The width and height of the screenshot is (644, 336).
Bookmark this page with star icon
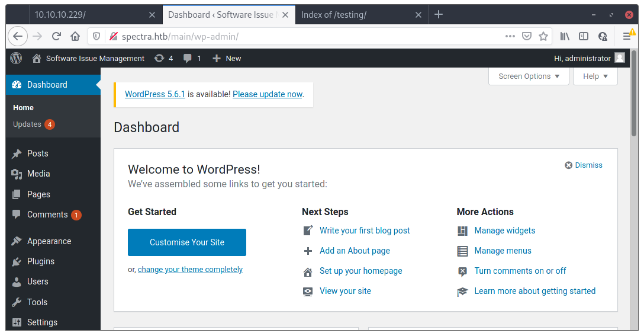543,36
